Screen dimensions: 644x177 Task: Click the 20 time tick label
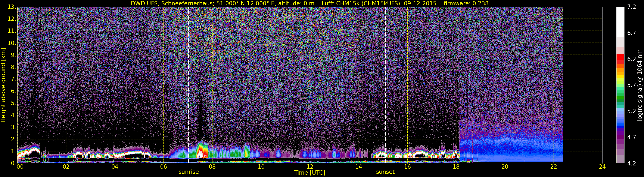click(x=505, y=167)
